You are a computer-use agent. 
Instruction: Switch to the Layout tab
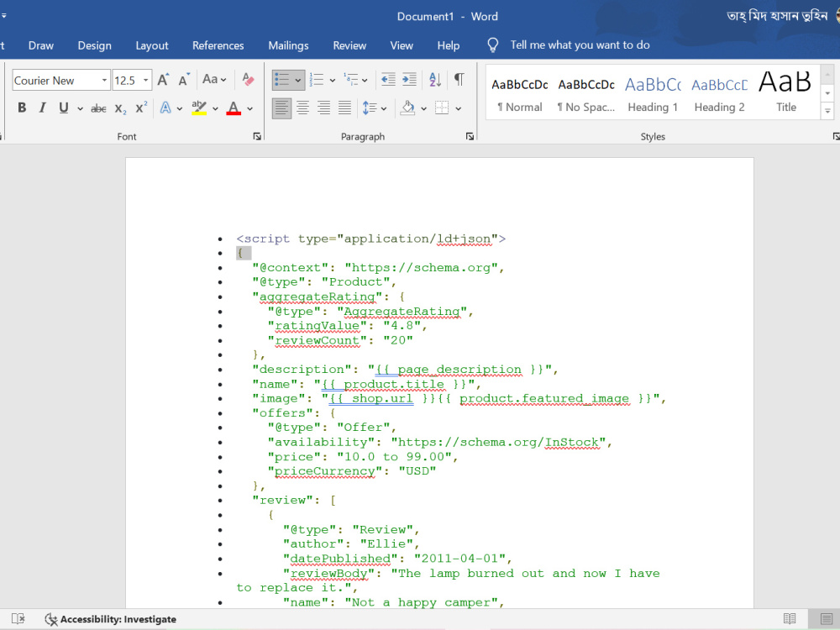pyautogui.click(x=152, y=45)
